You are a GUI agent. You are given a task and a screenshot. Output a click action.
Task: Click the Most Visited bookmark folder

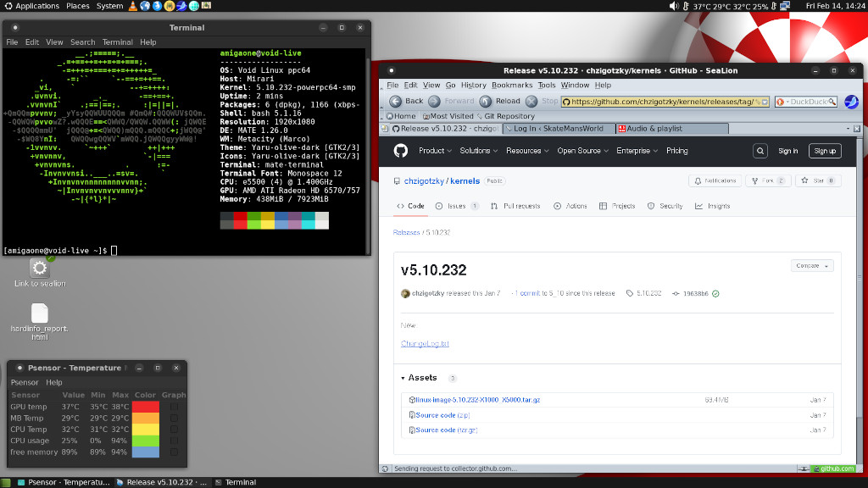click(448, 116)
